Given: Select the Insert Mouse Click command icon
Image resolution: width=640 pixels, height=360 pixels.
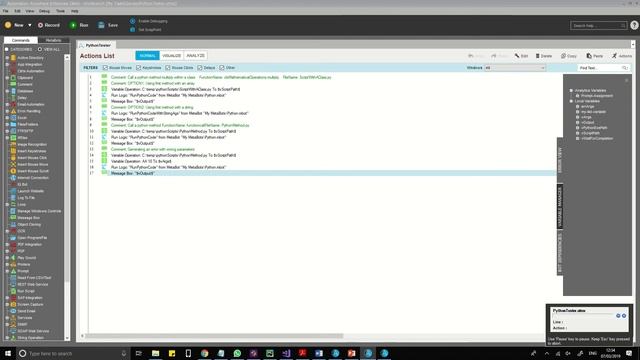Looking at the screenshot, I should [x=13, y=158].
